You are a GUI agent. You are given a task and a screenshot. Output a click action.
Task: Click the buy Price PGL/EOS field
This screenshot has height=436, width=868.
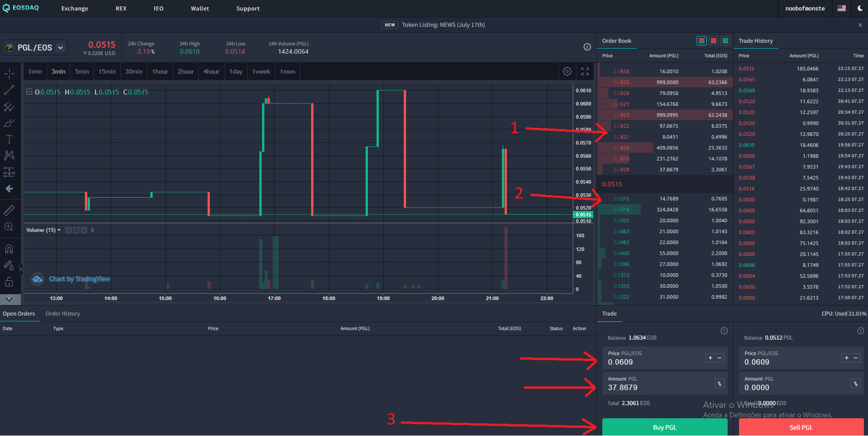pyautogui.click(x=665, y=358)
